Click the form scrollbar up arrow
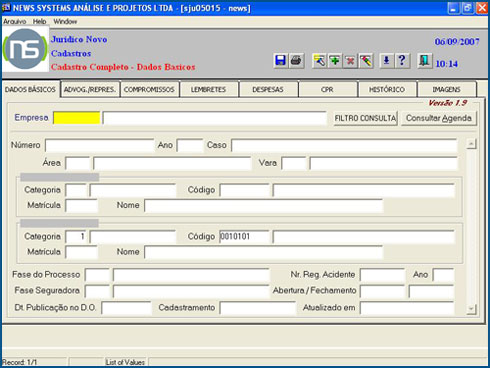 (471, 144)
